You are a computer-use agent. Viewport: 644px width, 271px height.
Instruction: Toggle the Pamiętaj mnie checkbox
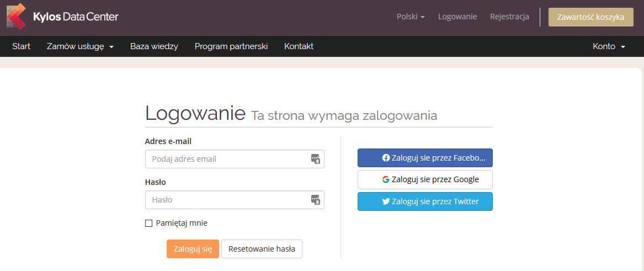(x=148, y=224)
